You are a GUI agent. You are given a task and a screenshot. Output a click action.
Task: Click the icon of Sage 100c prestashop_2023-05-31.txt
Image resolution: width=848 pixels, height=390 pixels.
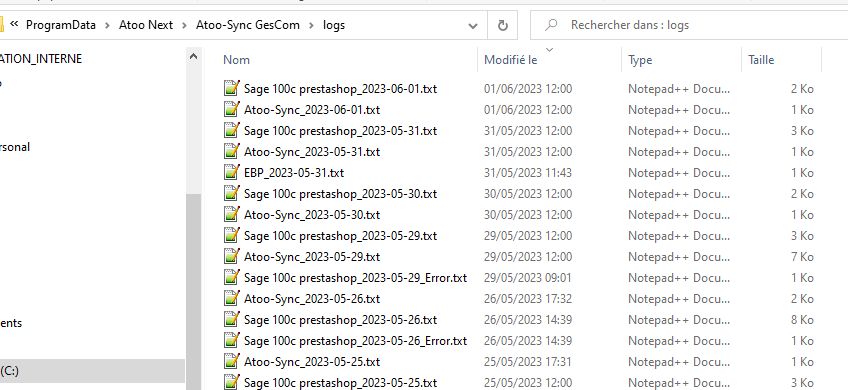click(231, 130)
